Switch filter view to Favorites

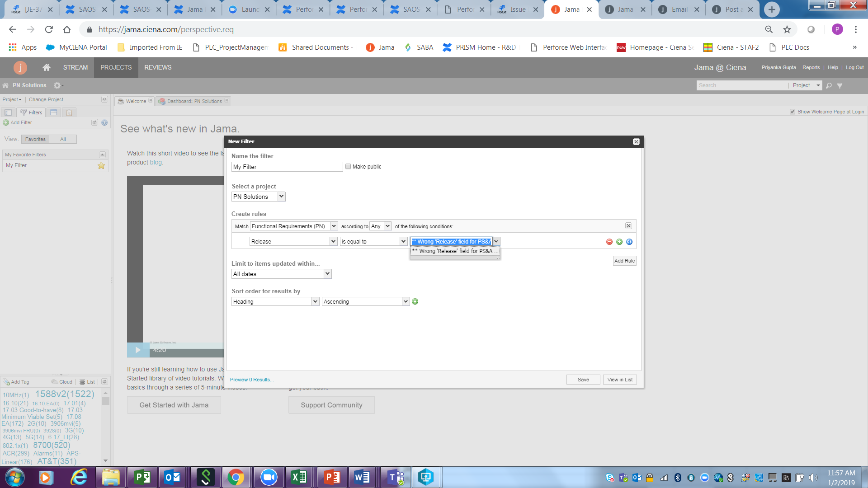(35, 139)
